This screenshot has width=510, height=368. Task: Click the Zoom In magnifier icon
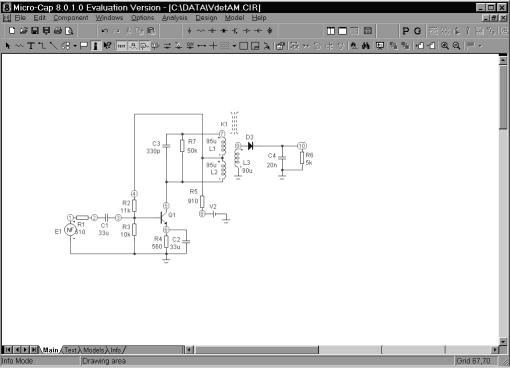click(445, 46)
